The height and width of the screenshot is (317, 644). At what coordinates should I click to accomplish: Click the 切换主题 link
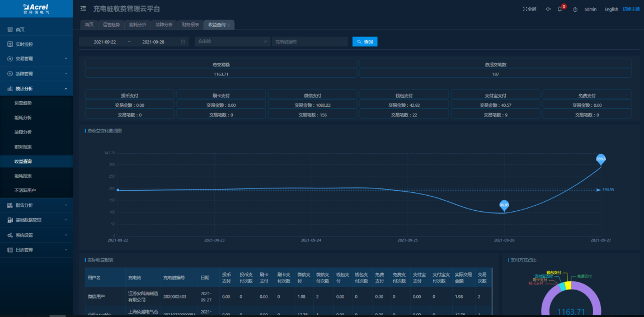[631, 10]
